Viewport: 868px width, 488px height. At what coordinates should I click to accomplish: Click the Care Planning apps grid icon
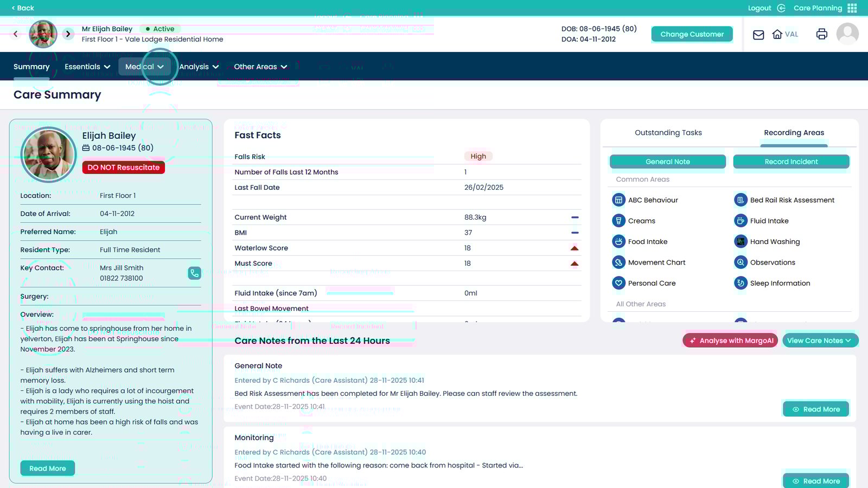[x=852, y=8]
